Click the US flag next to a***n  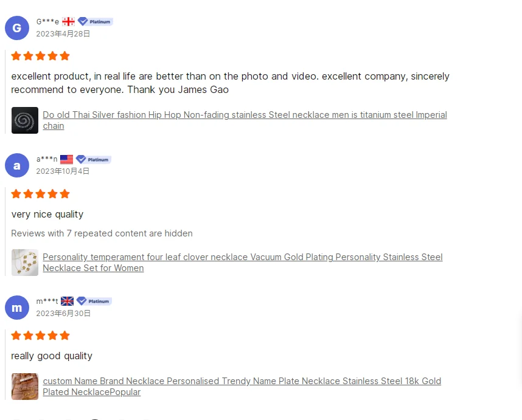66,159
